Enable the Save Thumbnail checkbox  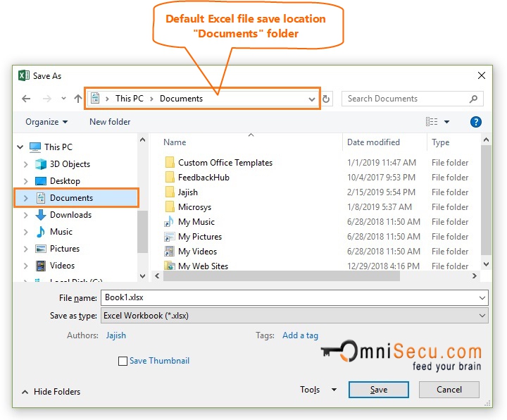point(123,361)
